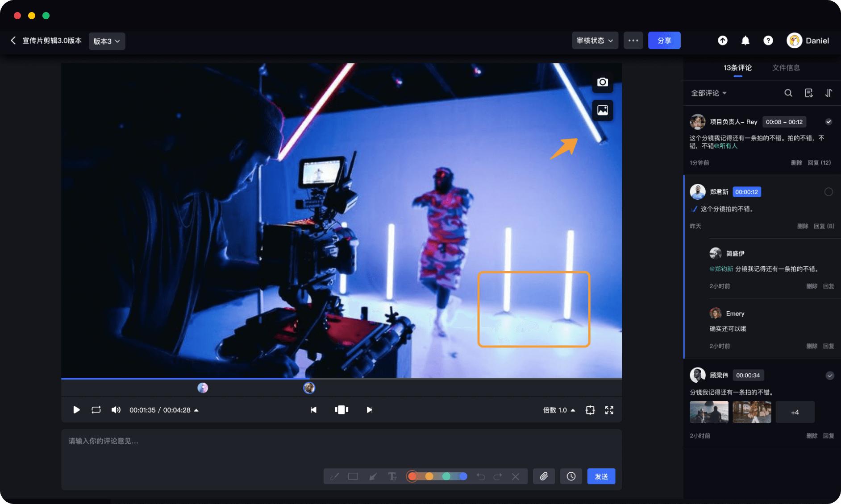Take a screenshot with the camera icon
The height and width of the screenshot is (504, 841).
(x=602, y=82)
